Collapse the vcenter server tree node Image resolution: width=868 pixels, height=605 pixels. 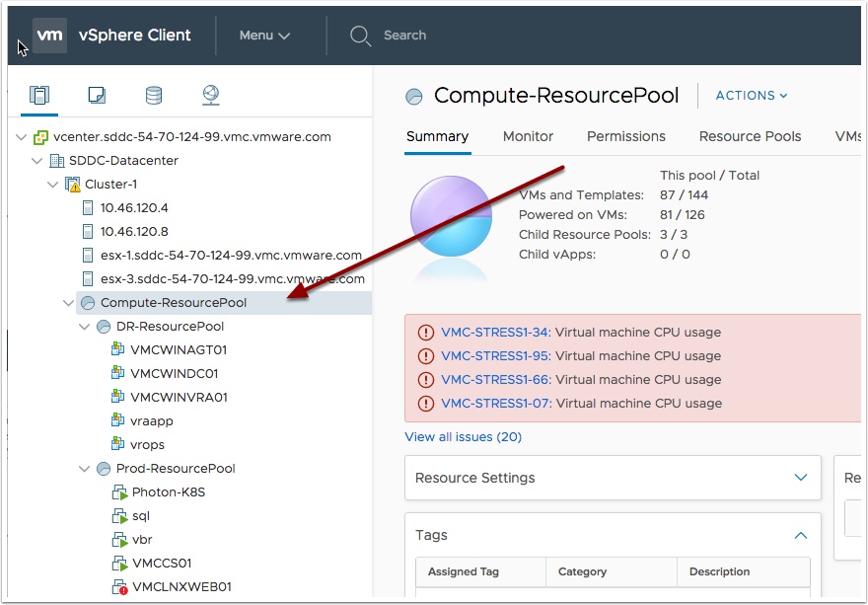pyautogui.click(x=22, y=137)
